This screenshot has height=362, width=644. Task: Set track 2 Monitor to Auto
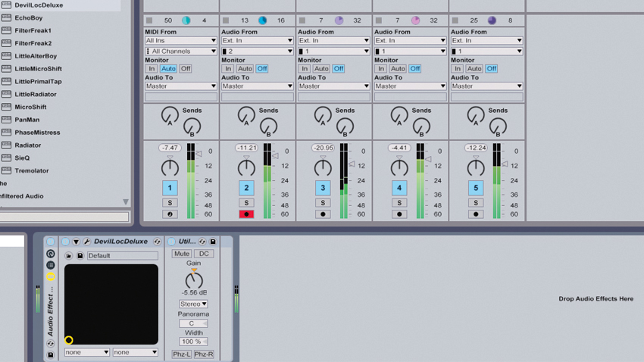(x=245, y=69)
